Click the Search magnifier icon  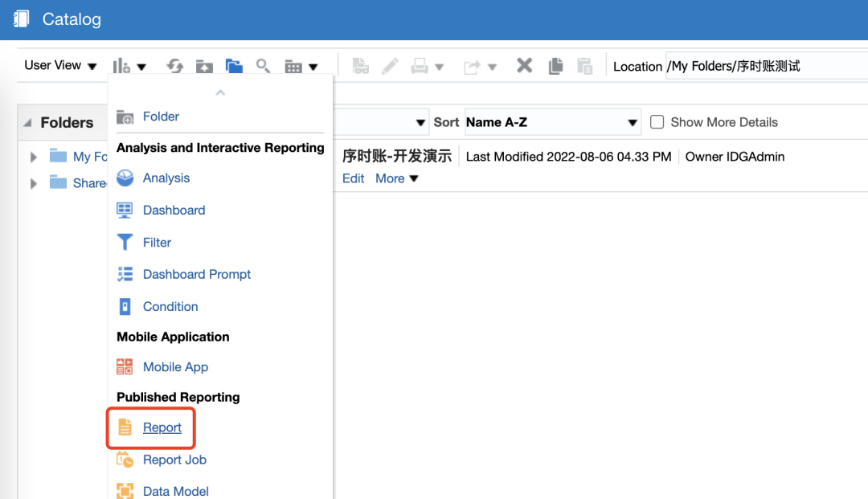click(263, 67)
